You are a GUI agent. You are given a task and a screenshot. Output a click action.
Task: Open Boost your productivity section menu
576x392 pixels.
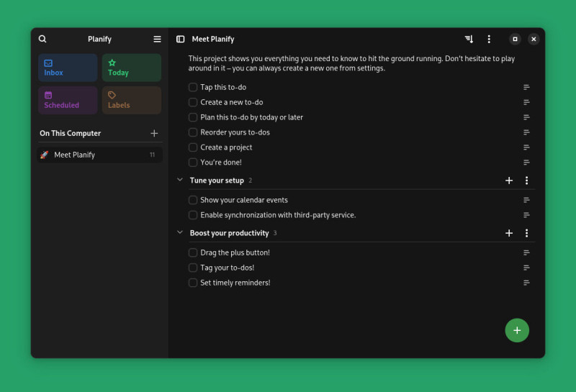click(527, 233)
